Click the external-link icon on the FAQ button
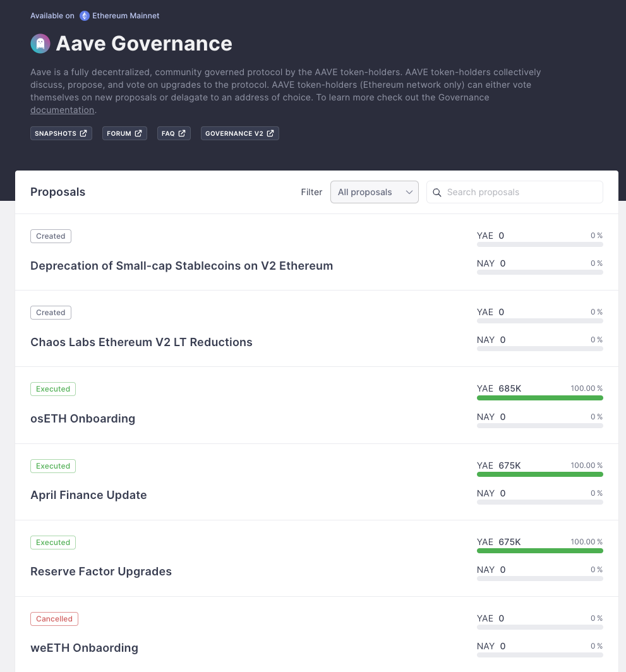The image size is (626, 672). point(182,133)
